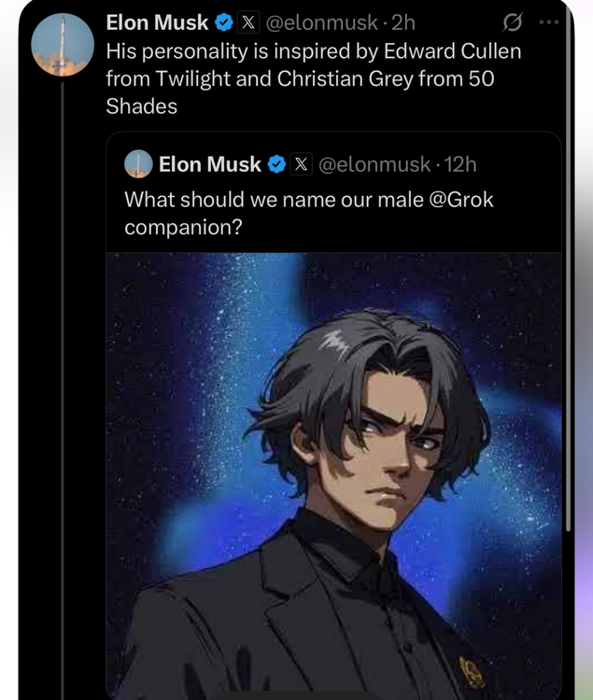Click the vertical thread line below the avatar

tap(63, 373)
